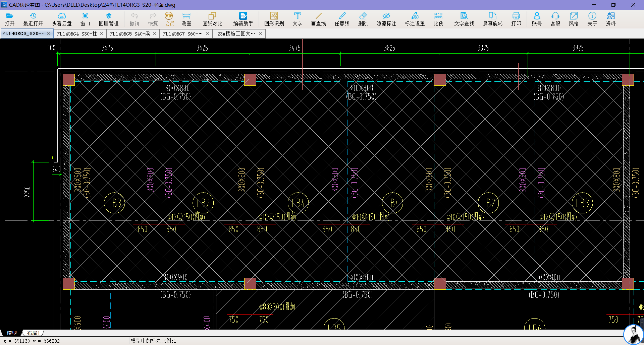Open 图形识别 shape recognition

pyautogui.click(x=274, y=19)
